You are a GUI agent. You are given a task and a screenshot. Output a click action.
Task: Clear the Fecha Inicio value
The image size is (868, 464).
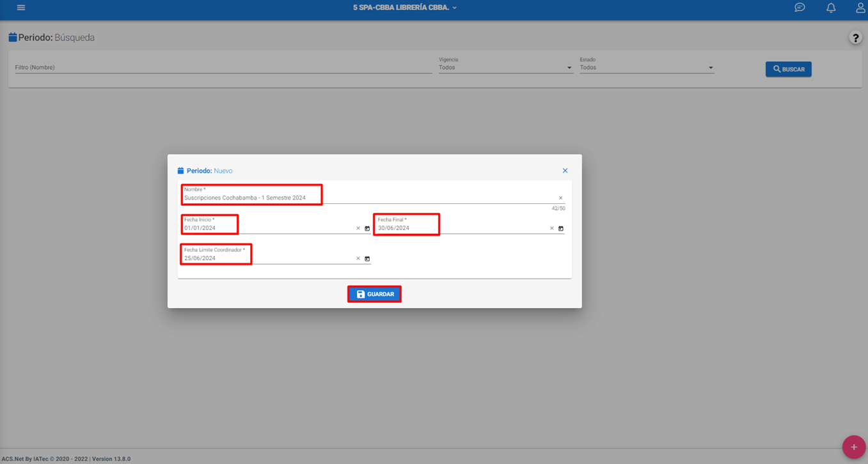(358, 228)
